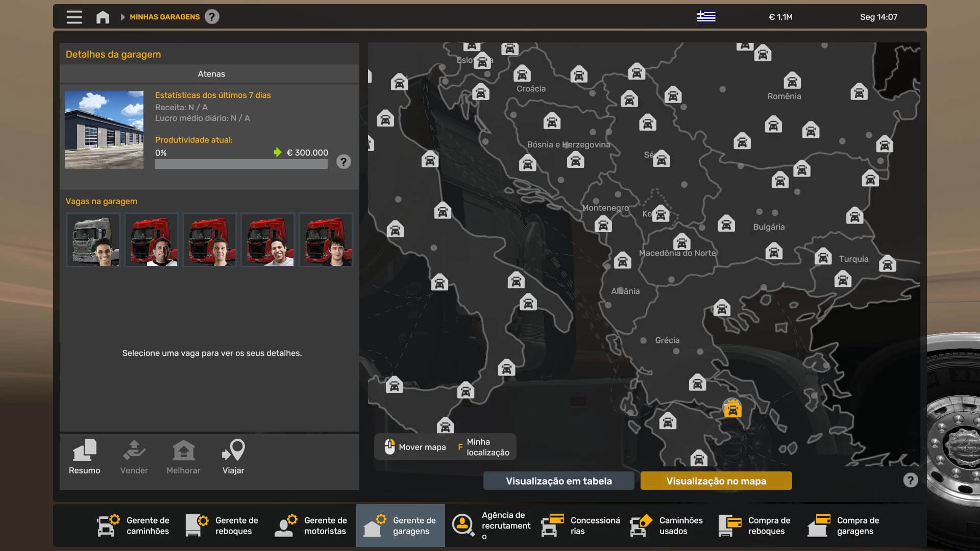This screenshot has width=980, height=551.
Task: Click Minha localização map button
Action: tap(483, 447)
